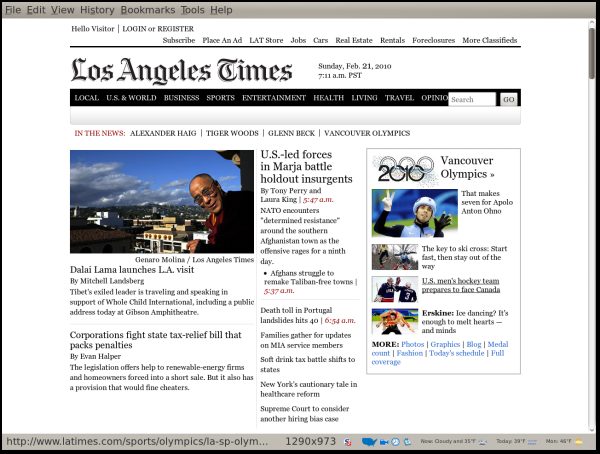The image size is (600, 454).
Task: Select the ENTERTAINMENT navigation tab
Action: [x=274, y=98]
